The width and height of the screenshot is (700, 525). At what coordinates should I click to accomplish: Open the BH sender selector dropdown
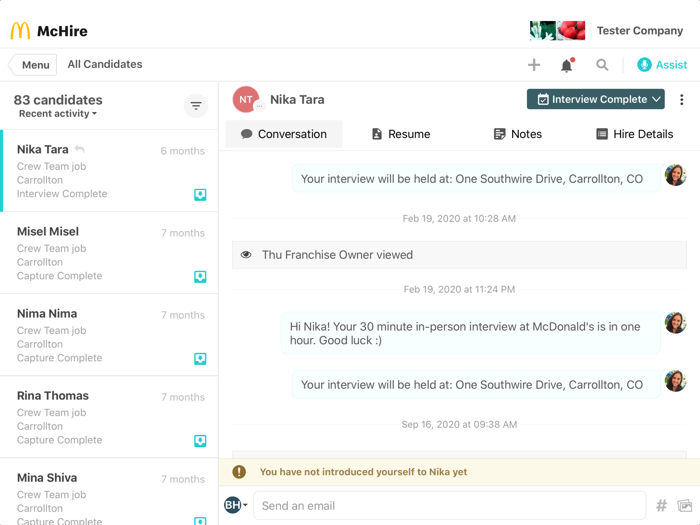[236, 505]
